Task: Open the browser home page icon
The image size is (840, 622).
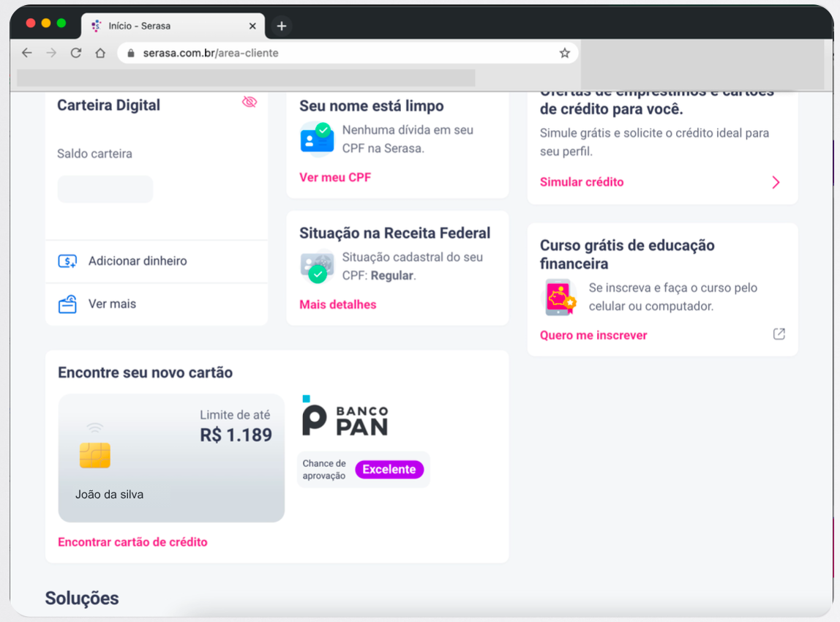Action: coord(100,53)
